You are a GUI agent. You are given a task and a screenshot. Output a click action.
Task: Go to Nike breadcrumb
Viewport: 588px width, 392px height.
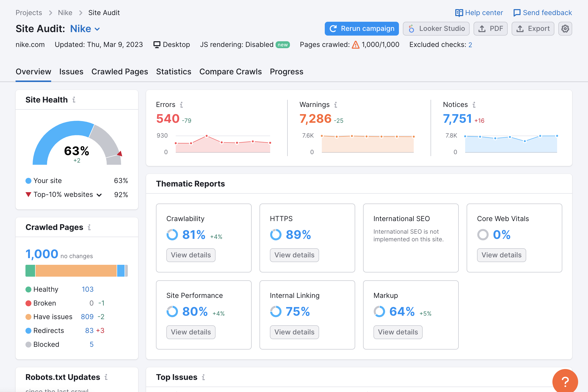[x=65, y=13]
